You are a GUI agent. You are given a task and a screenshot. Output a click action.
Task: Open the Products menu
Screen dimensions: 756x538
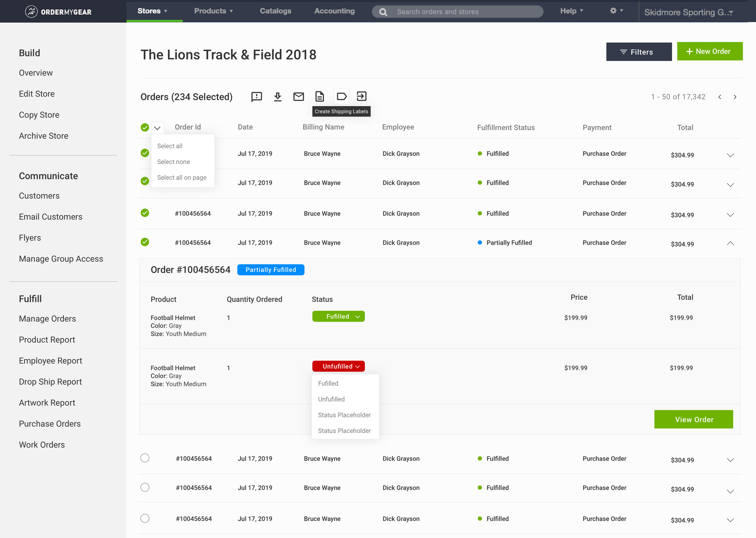click(213, 11)
